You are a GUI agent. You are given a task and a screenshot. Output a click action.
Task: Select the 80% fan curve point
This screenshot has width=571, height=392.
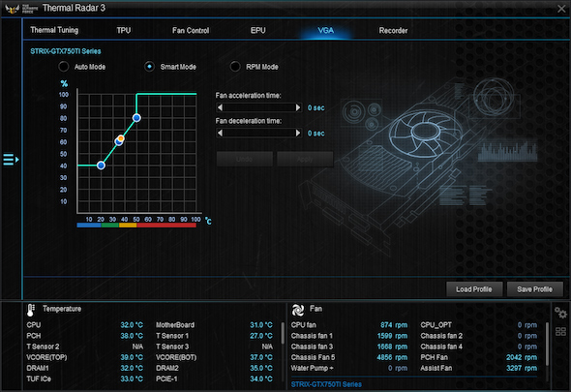pyautogui.click(x=136, y=118)
